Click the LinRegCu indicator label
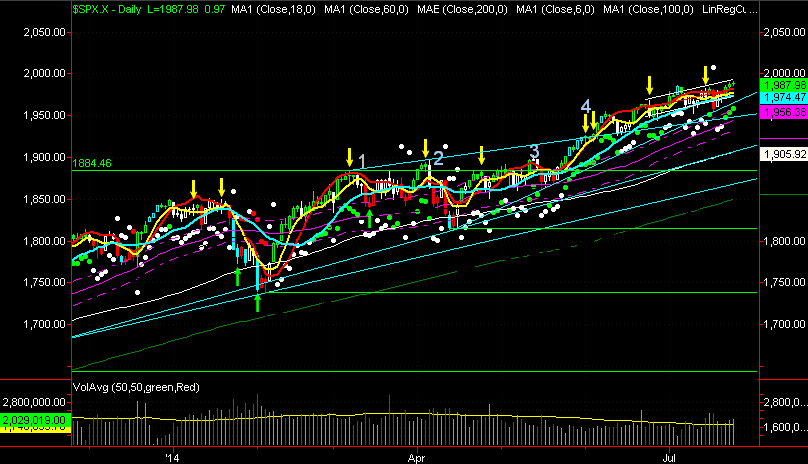Viewport: 808px width, 464px height. coord(724,9)
